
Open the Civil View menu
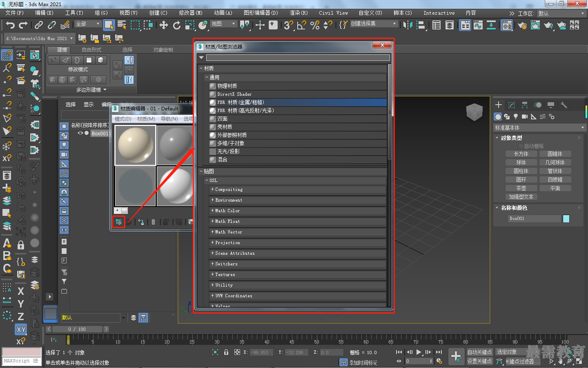[x=333, y=13]
